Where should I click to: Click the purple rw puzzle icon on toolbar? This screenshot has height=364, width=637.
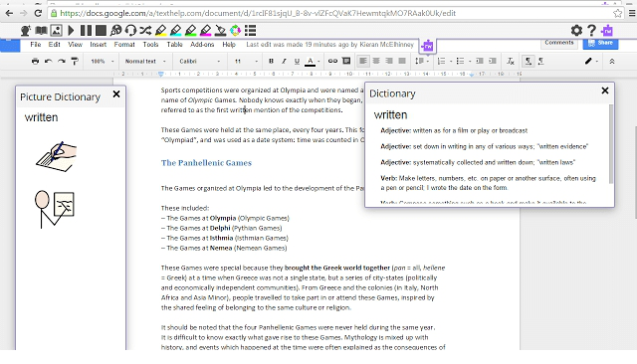pyautogui.click(x=607, y=31)
